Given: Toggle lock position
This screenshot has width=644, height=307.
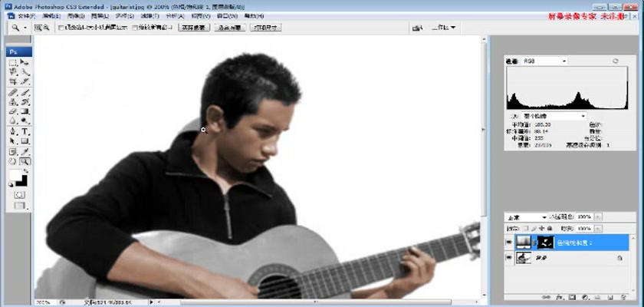Looking at the screenshot, I should tap(542, 228).
